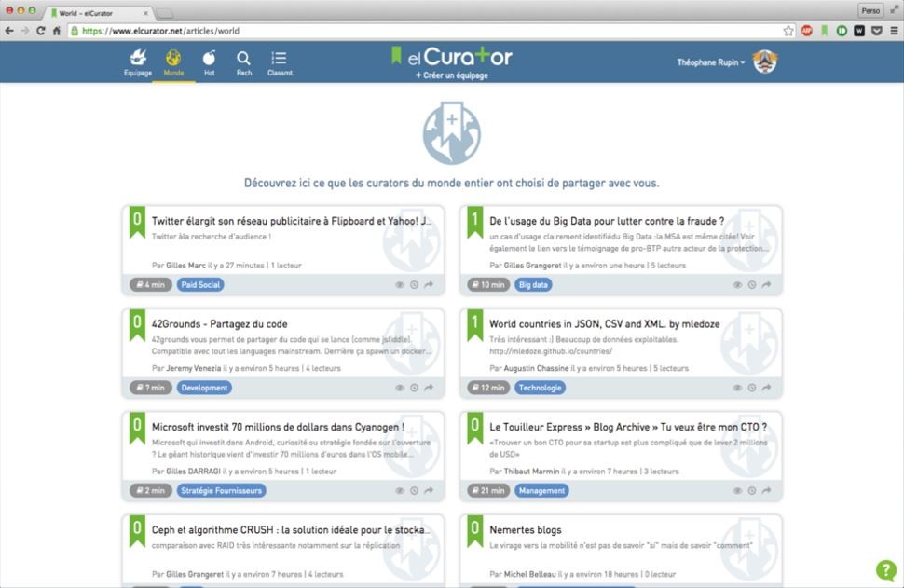Open the Twitter élargit son réseau publicitaire article
Image resolution: width=904 pixels, height=588 pixels.
click(291, 221)
